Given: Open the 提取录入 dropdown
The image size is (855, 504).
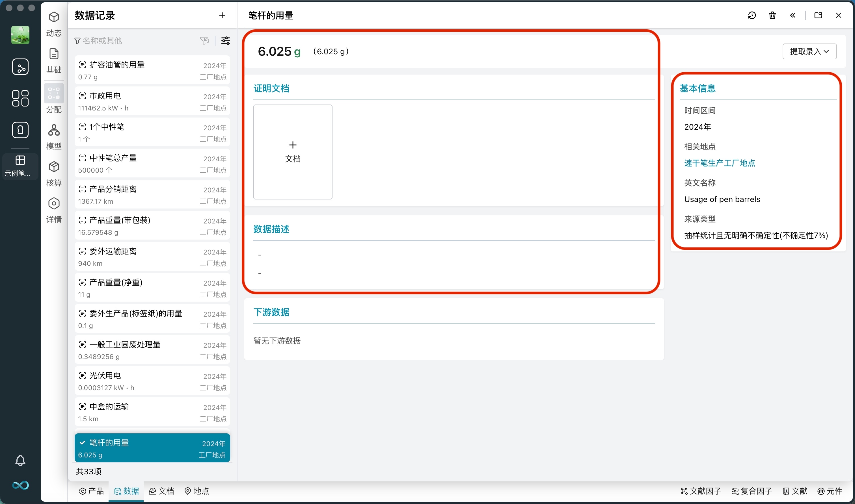Looking at the screenshot, I should click(x=809, y=51).
